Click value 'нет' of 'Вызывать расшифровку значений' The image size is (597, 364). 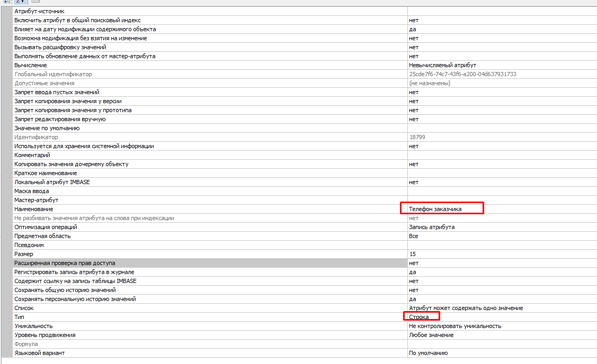click(x=414, y=47)
